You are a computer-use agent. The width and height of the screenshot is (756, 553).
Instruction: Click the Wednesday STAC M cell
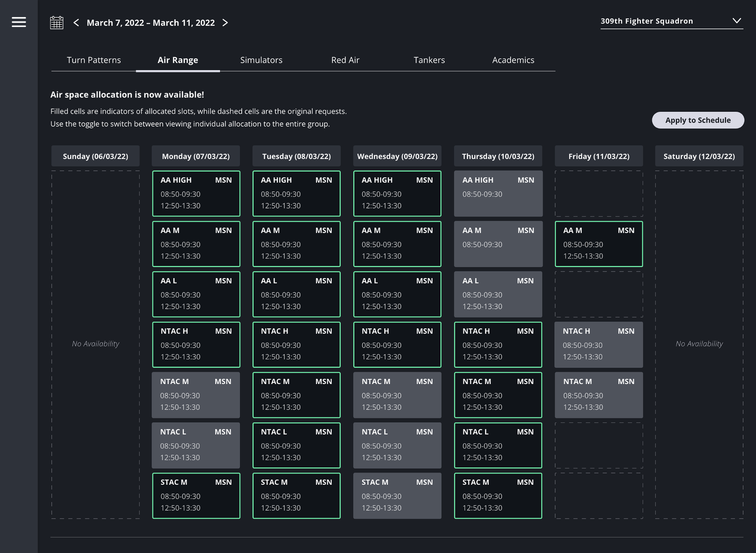point(397,496)
